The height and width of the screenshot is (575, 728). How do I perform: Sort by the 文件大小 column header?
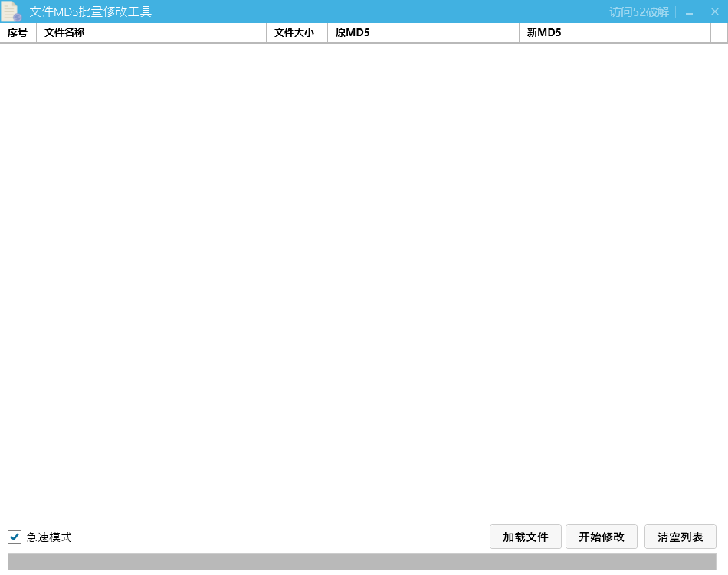click(297, 32)
